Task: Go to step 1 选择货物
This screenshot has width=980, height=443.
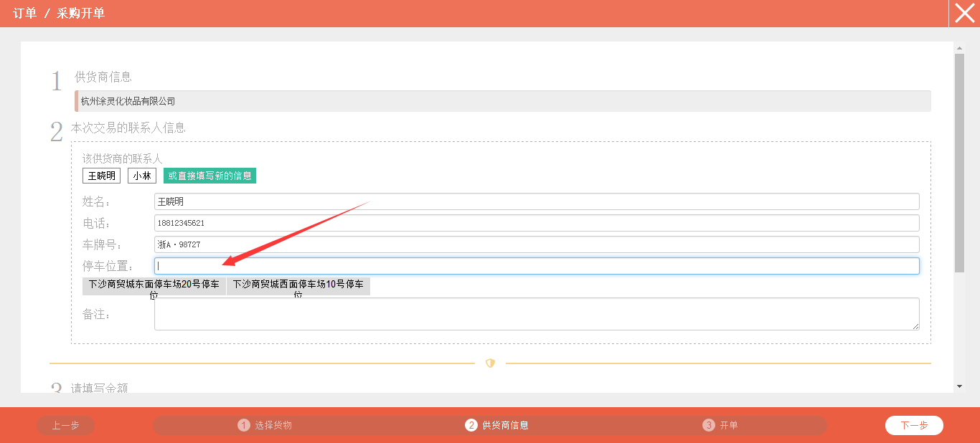Action: pos(265,425)
